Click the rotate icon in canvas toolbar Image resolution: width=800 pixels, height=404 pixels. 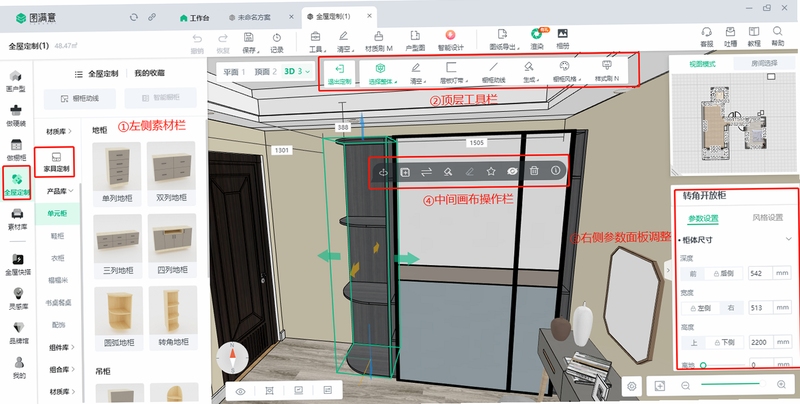point(383,172)
